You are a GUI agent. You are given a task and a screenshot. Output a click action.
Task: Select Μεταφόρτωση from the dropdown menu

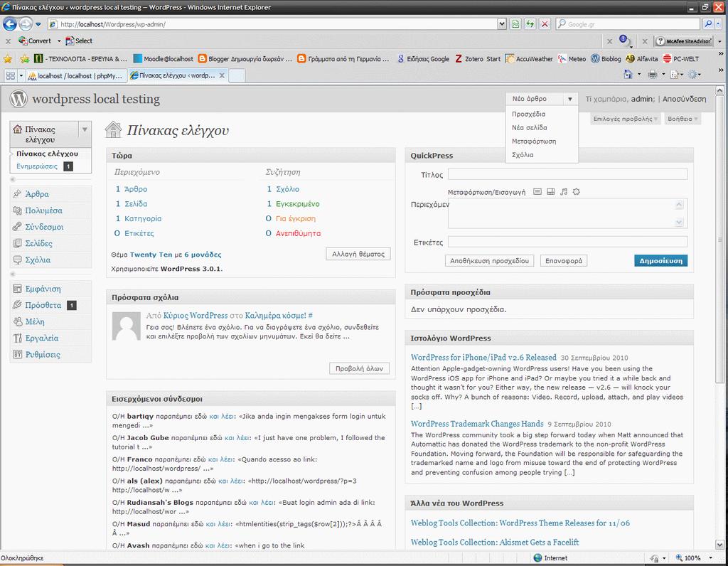click(x=534, y=141)
